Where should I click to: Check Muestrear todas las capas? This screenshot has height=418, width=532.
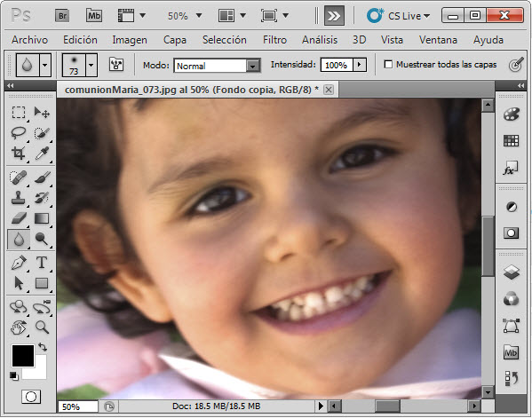[x=388, y=64]
